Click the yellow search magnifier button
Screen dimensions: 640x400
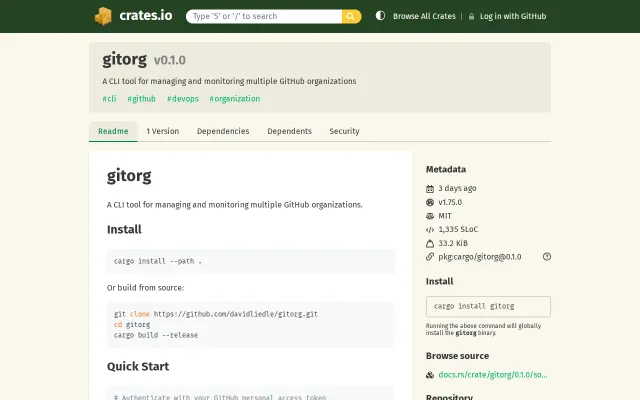[351, 16]
